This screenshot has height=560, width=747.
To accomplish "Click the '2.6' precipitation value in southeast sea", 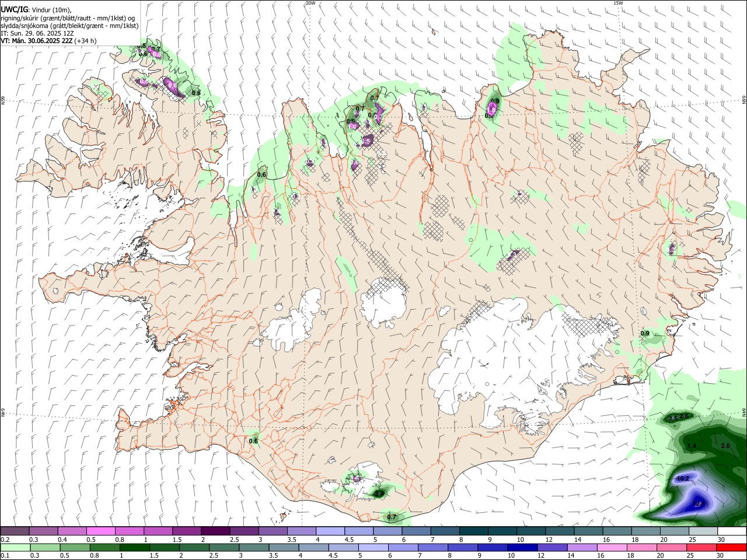I will tap(685, 416).
